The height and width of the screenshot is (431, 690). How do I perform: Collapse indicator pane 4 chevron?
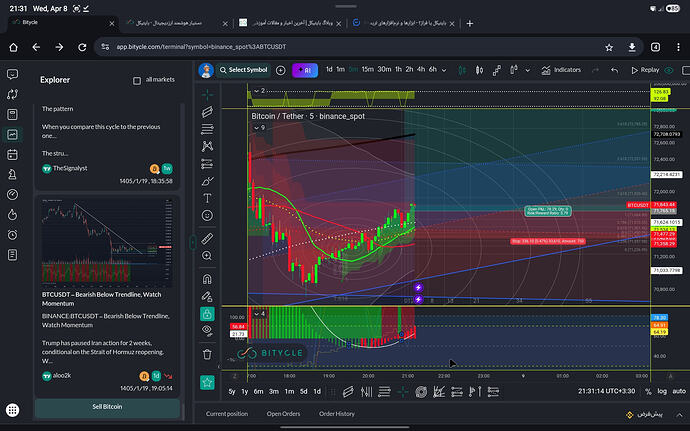tap(256, 314)
